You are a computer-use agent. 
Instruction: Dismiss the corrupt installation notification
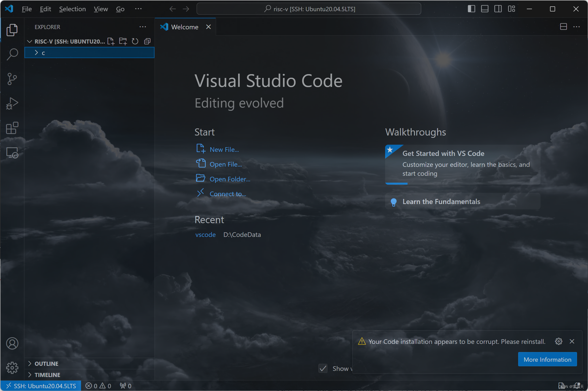(x=572, y=341)
